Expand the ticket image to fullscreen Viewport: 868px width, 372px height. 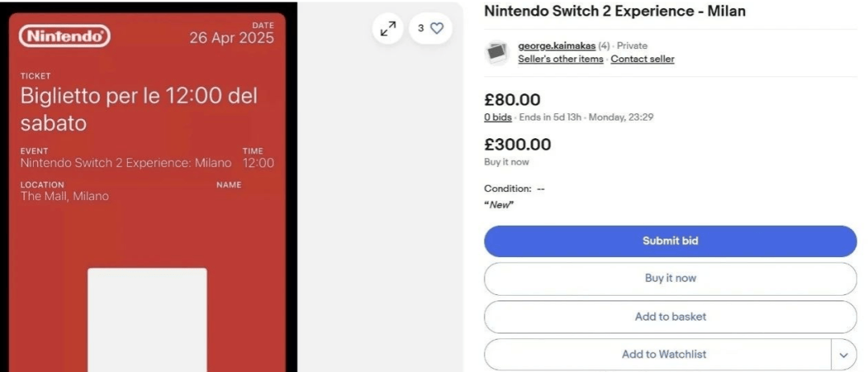pyautogui.click(x=388, y=29)
